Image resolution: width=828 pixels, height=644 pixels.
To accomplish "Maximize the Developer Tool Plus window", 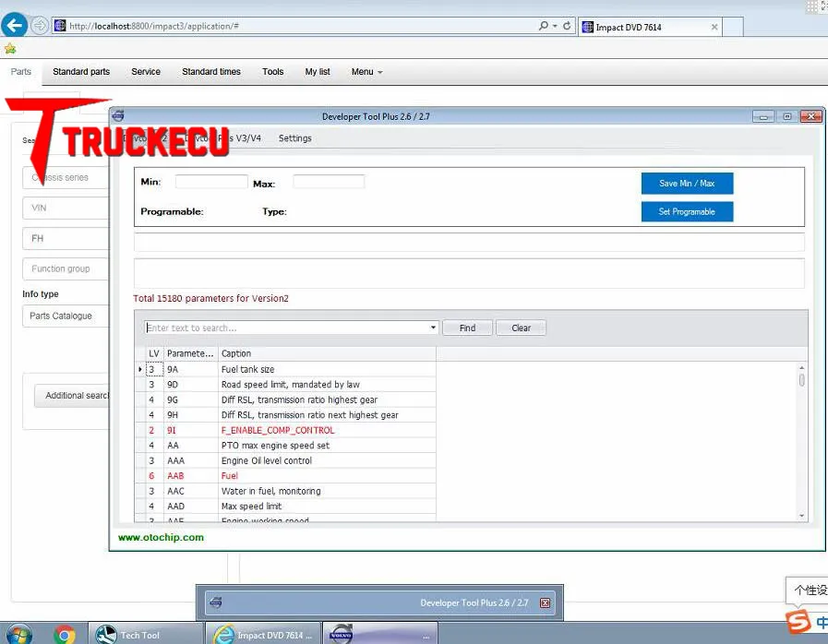I will (786, 116).
